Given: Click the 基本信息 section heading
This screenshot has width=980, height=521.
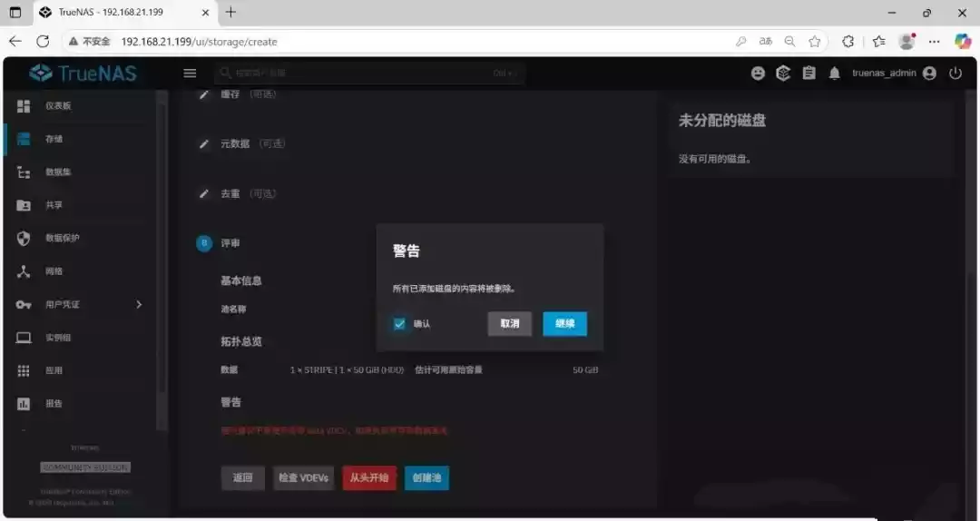Looking at the screenshot, I should pyautogui.click(x=241, y=280).
